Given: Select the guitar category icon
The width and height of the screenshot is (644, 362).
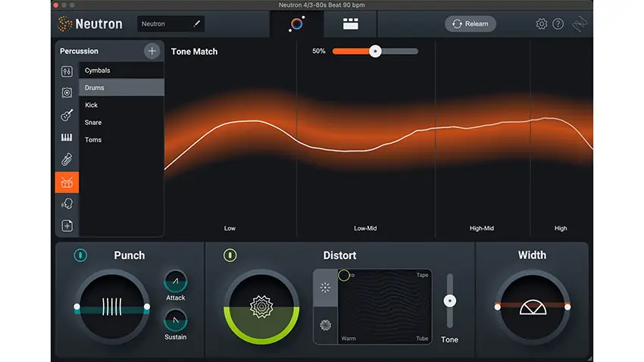Looking at the screenshot, I should coord(67,115).
